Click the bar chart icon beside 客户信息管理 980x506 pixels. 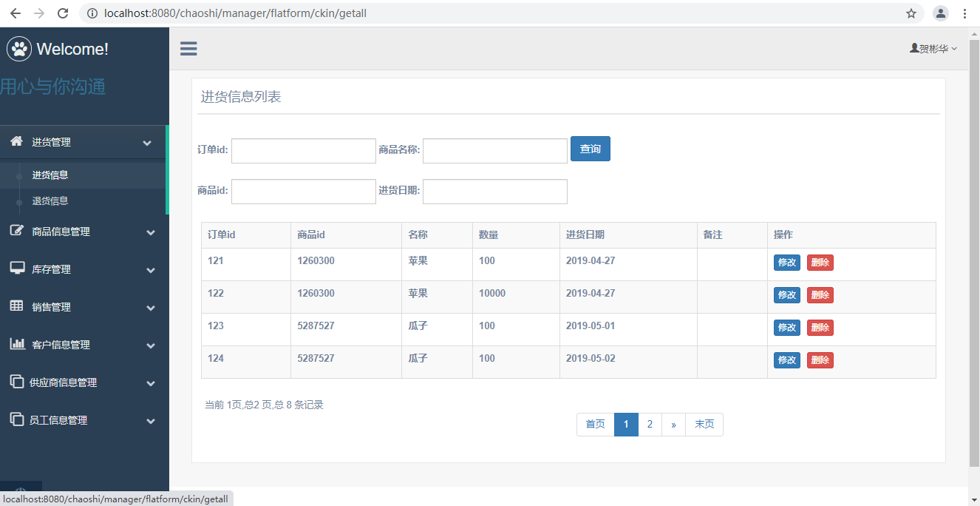point(17,343)
